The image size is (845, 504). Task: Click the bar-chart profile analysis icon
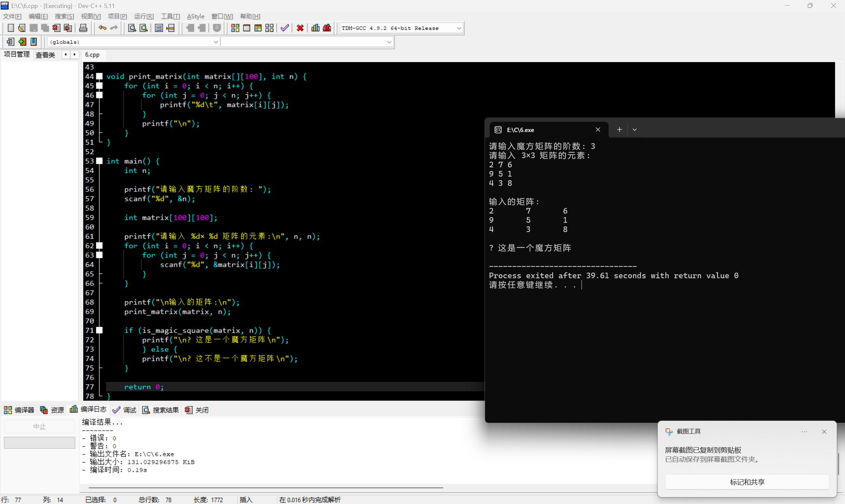[x=315, y=28]
